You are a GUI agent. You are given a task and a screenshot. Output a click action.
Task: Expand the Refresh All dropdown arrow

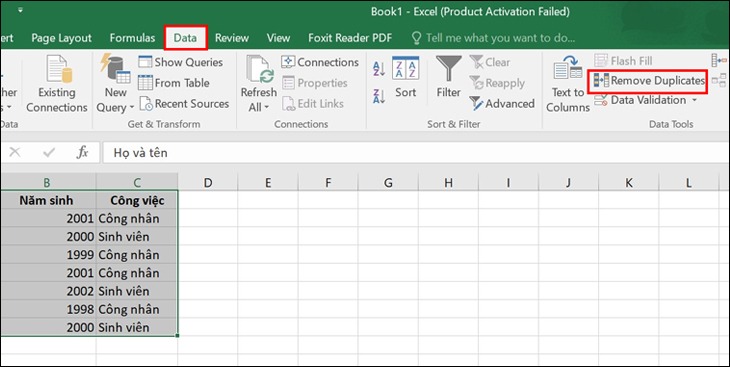267,108
